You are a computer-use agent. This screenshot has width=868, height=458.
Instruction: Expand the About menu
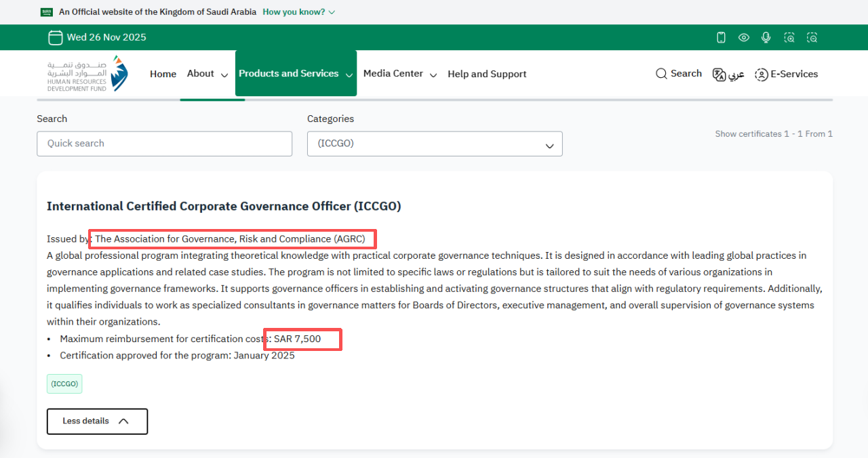tap(207, 74)
